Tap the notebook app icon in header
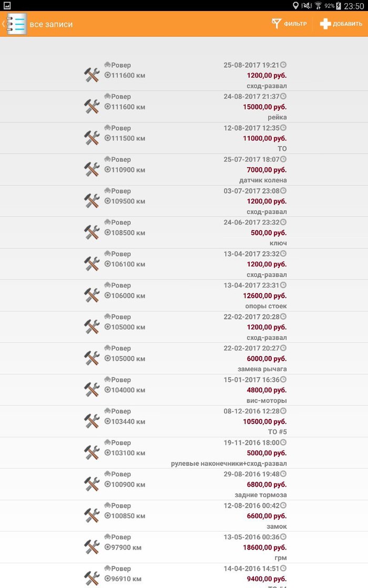The width and height of the screenshot is (368, 588). tap(16, 24)
